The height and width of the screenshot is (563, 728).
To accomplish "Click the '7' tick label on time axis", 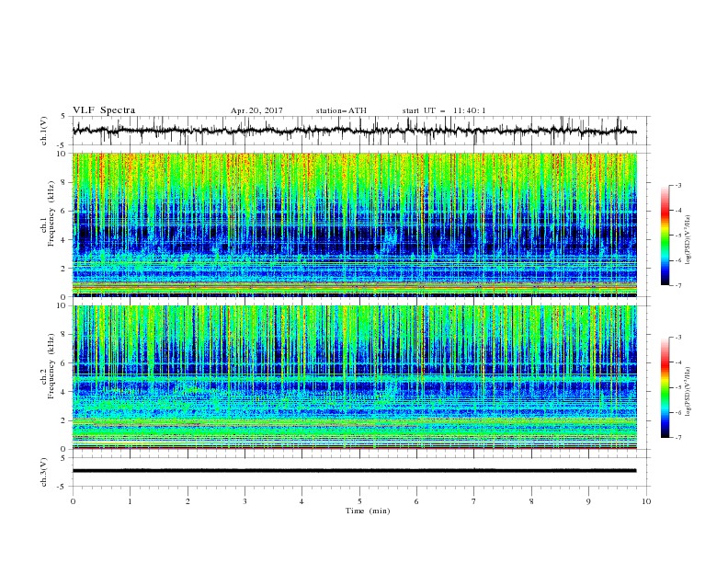I will [x=474, y=501].
